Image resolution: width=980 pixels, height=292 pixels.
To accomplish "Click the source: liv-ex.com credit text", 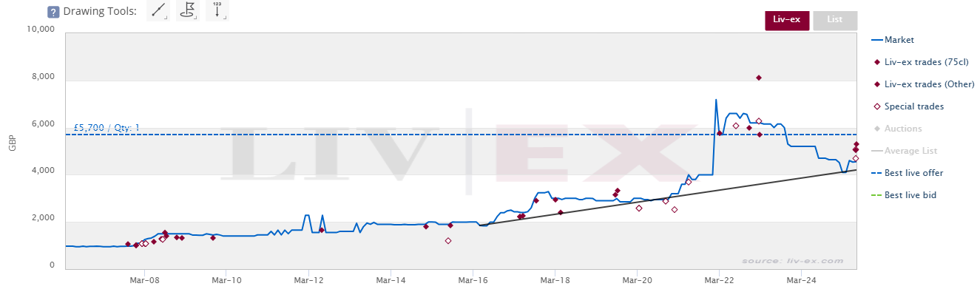I will tap(792, 261).
